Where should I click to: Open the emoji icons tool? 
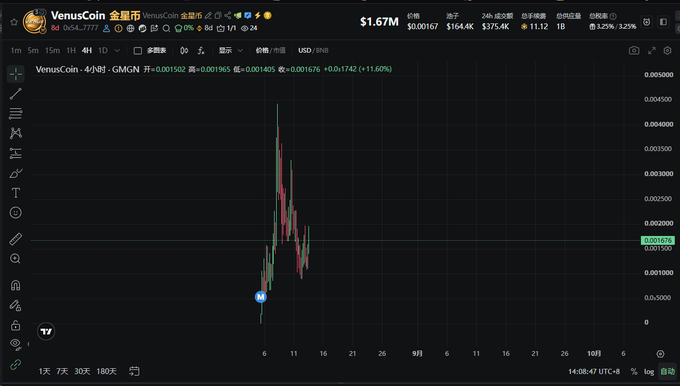tap(16, 213)
